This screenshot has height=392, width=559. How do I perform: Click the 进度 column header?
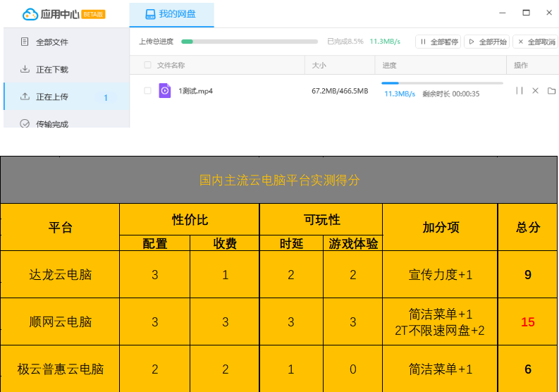tap(389, 66)
